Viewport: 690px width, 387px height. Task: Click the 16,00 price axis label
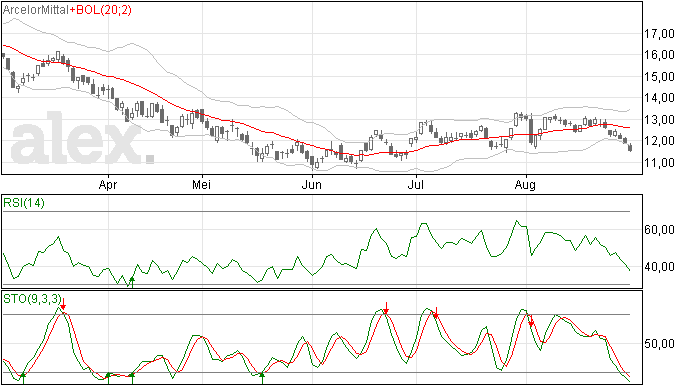click(660, 55)
